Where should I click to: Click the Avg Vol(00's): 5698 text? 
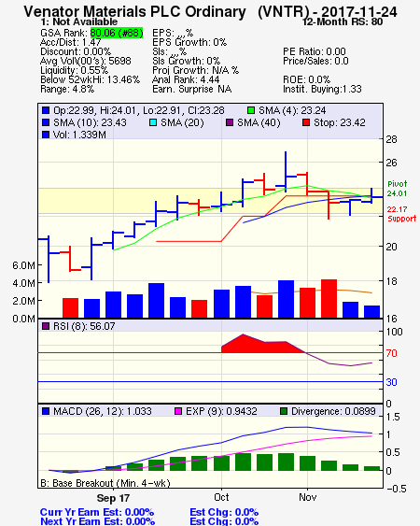pyautogui.click(x=86, y=61)
